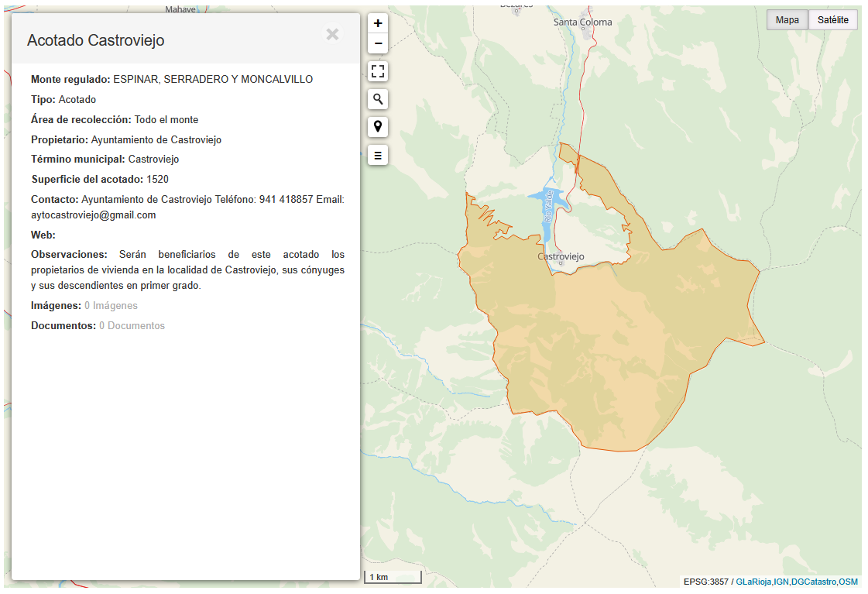The image size is (868, 594).
Task: Click the Propietario Ayuntamiento de Castroviejo line
Action: point(126,139)
